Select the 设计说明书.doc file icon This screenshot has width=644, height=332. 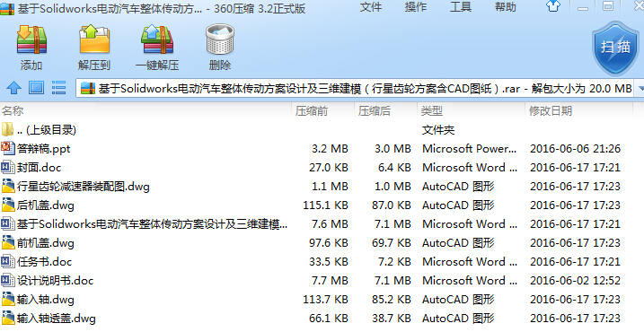click(7, 280)
